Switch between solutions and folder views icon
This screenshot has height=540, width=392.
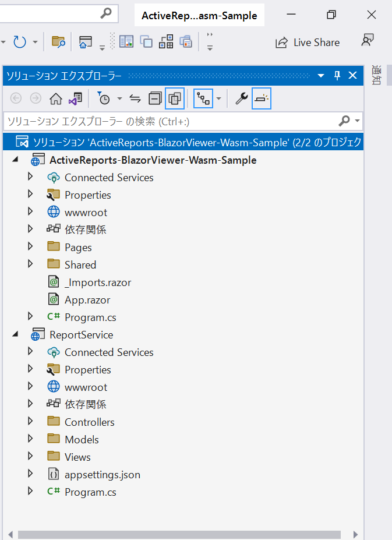click(76, 99)
